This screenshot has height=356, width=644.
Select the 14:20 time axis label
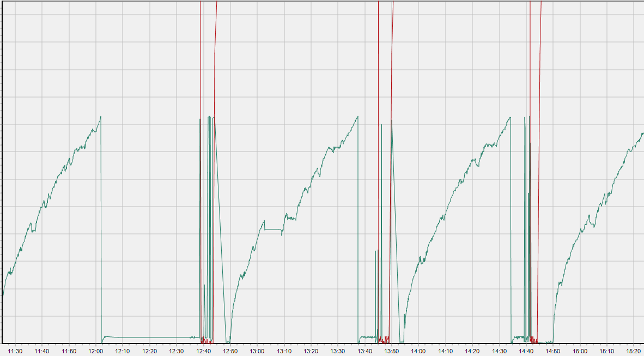tap(472, 351)
